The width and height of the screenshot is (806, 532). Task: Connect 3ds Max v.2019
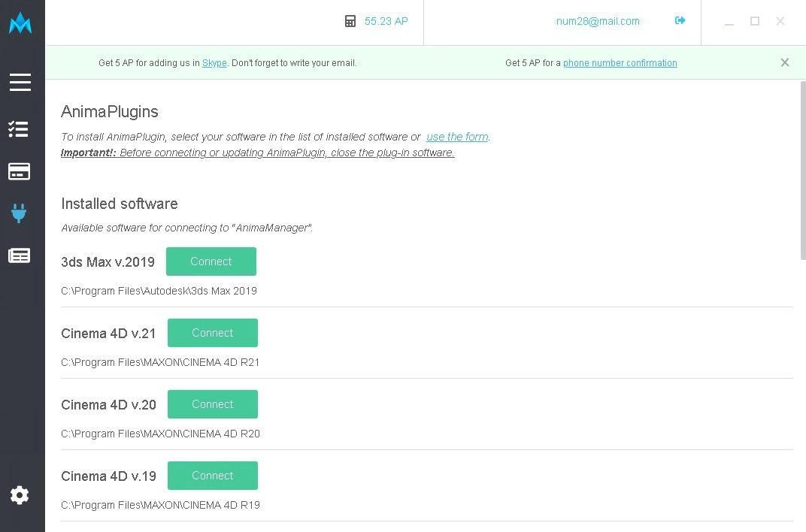pos(211,261)
